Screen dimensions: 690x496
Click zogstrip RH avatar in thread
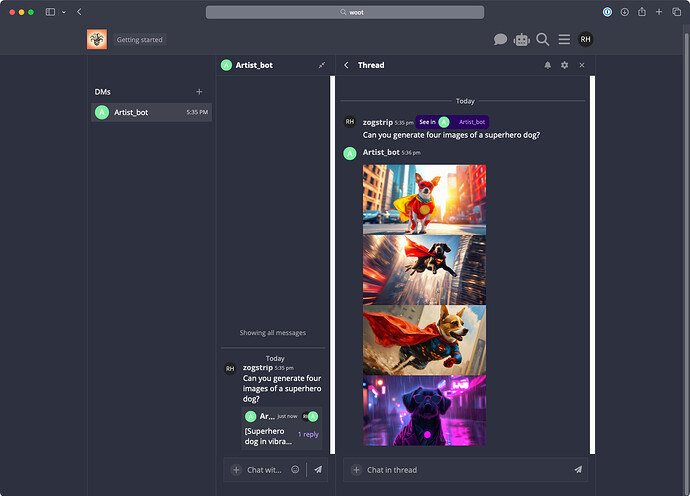coord(350,122)
